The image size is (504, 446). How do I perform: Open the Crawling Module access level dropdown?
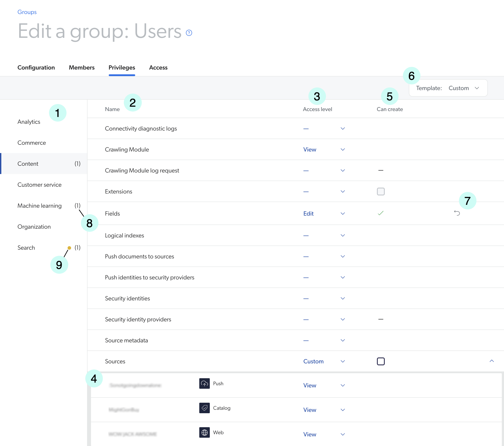click(342, 149)
